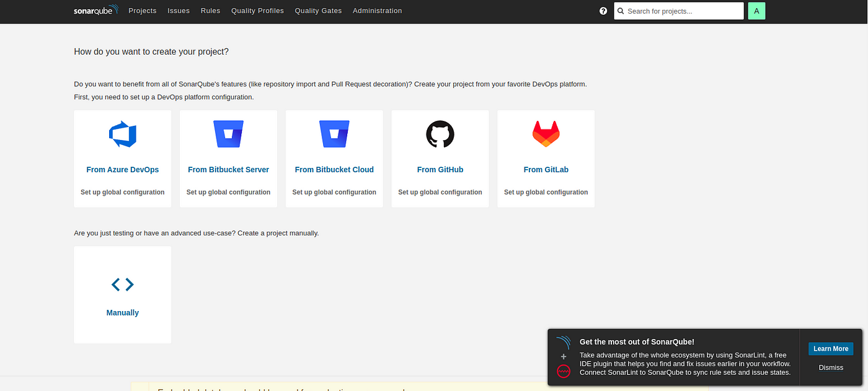Click the SonarQube logo
This screenshot has width=868, height=391.
click(x=96, y=11)
